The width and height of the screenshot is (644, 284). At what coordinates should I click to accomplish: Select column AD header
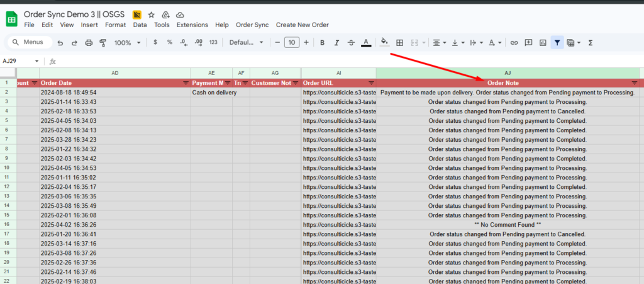[115, 73]
